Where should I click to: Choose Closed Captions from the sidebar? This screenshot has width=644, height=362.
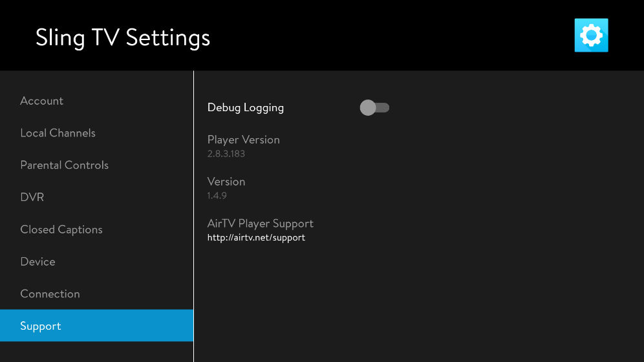(x=61, y=229)
